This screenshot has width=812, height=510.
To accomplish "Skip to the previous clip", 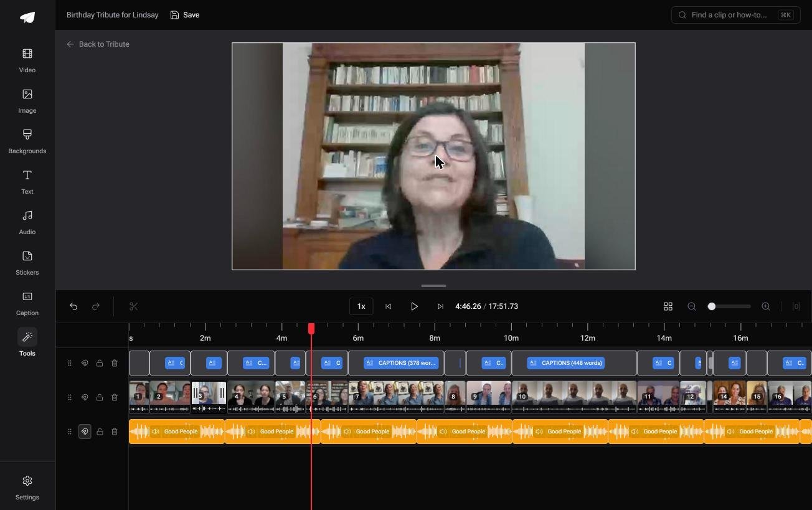I will click(388, 306).
